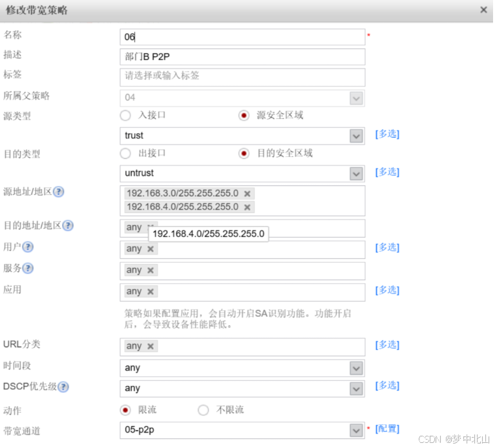495x448 pixels.
Task: Click inside the 服务 selection field
Action: (242, 271)
